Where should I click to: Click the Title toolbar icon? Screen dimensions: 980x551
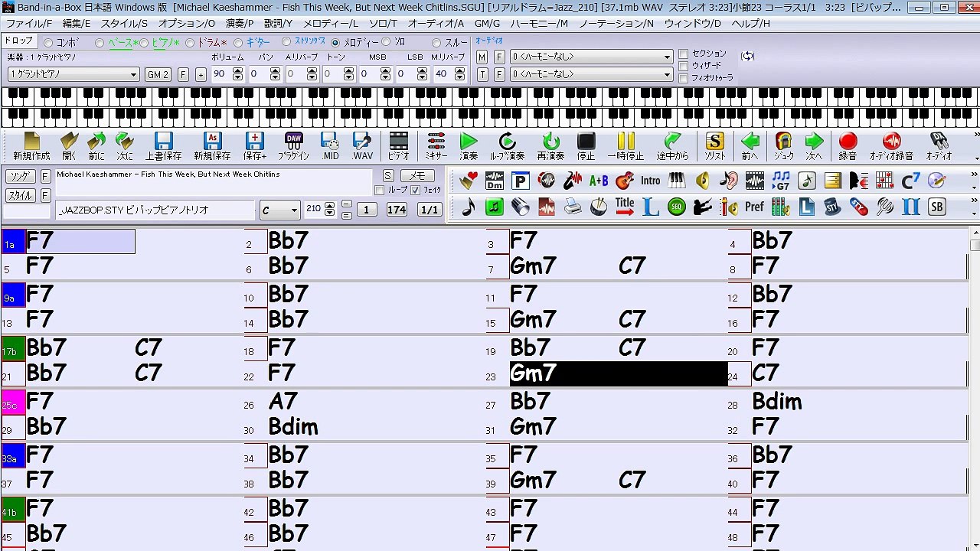pos(625,207)
